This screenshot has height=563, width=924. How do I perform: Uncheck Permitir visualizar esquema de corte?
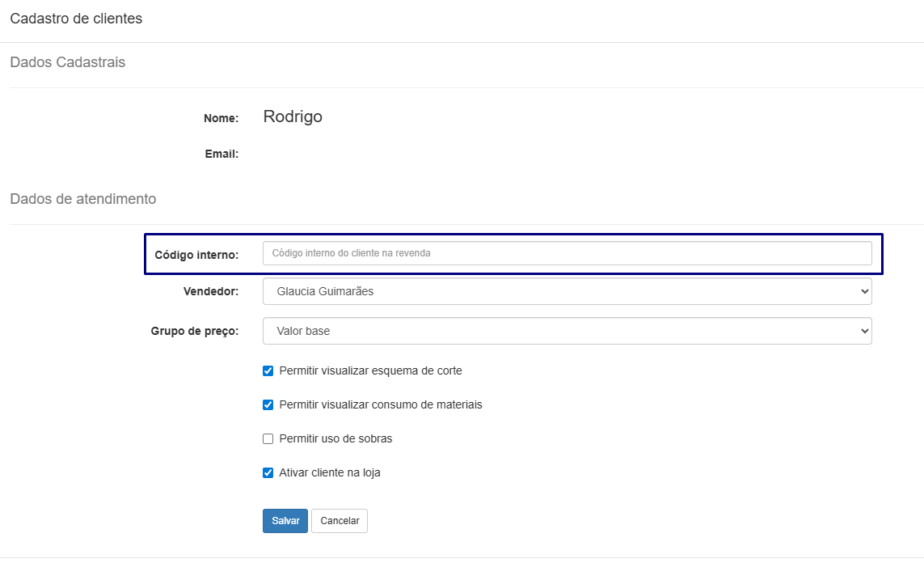[268, 371]
